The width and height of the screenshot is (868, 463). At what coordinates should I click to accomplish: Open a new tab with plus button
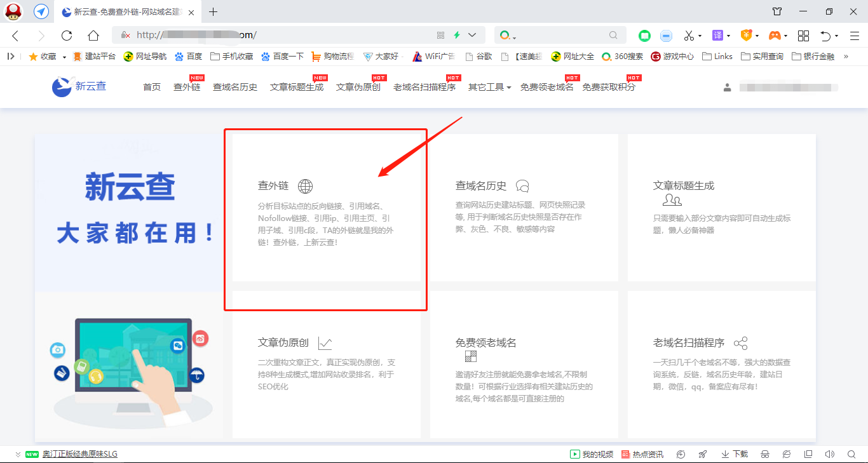[213, 11]
